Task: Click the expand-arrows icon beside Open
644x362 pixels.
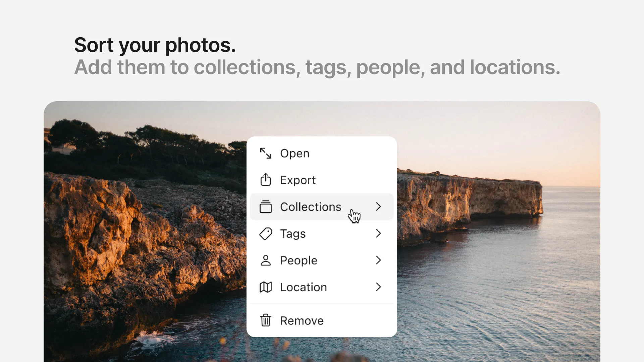Action: coord(266,153)
